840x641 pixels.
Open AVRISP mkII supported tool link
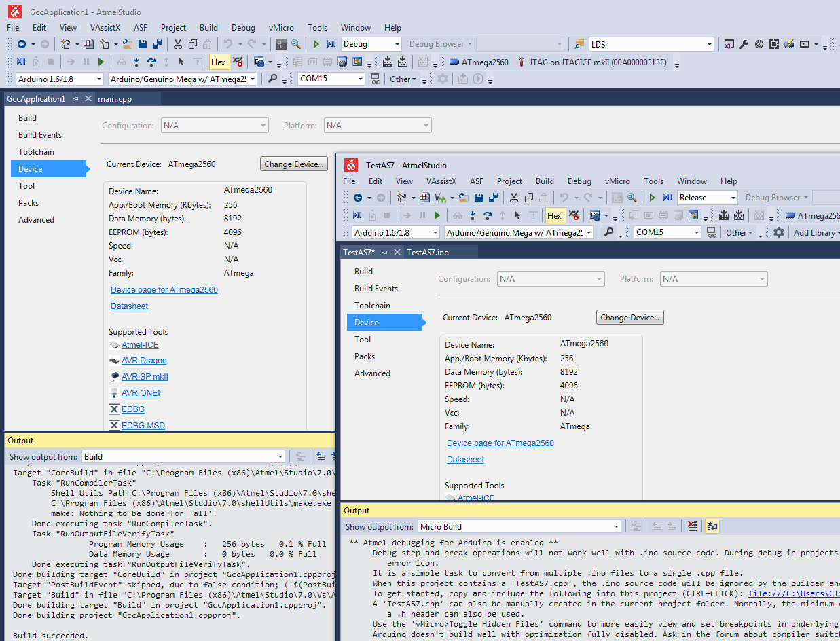pyautogui.click(x=145, y=377)
